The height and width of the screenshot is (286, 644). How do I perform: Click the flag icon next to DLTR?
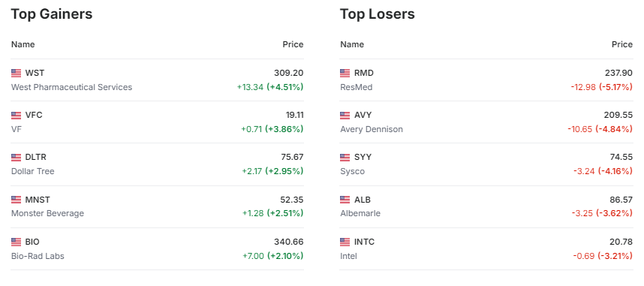point(16,158)
